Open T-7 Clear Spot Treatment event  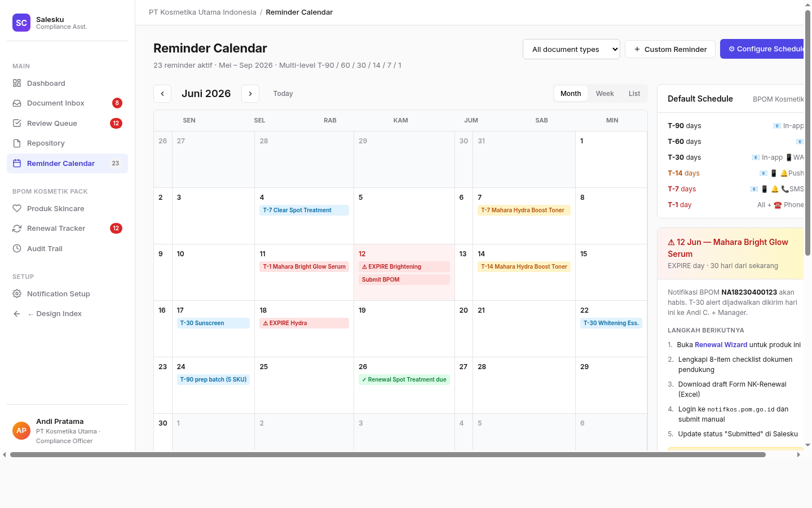click(x=304, y=210)
